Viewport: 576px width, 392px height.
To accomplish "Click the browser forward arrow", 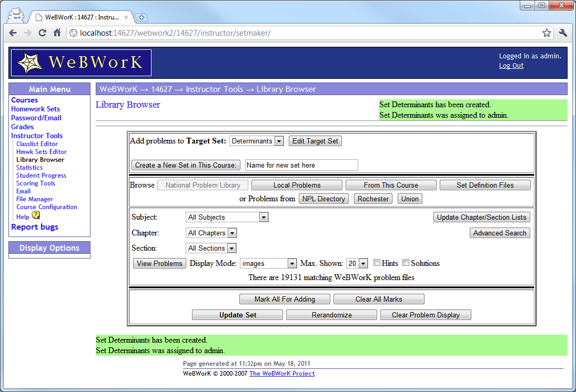I will 27,33.
